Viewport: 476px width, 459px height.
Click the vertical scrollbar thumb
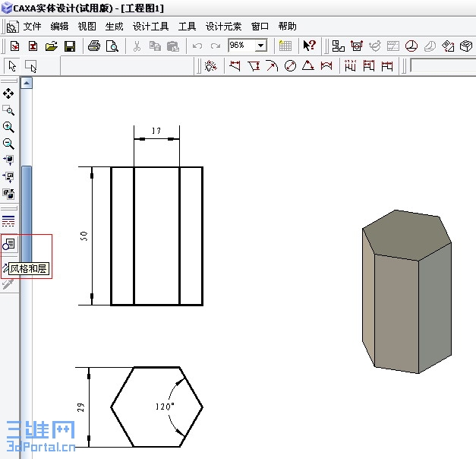pyautogui.click(x=27, y=216)
